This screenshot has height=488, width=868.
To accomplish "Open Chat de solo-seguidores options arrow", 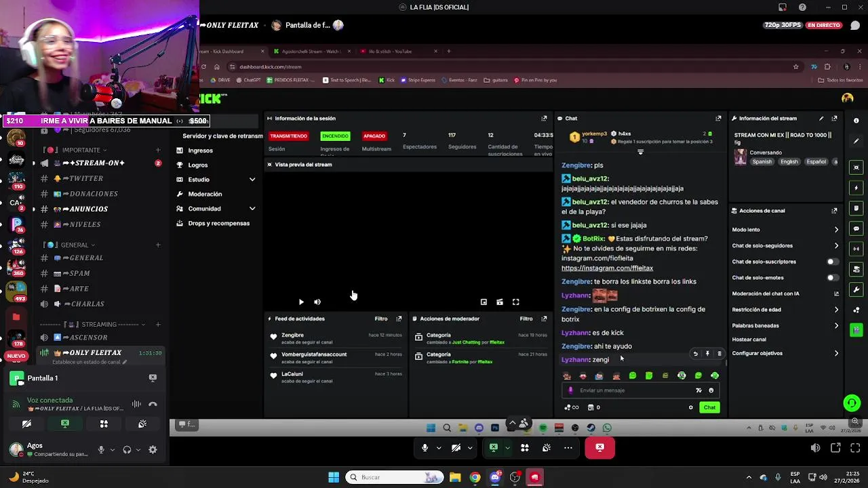I will pos(836,246).
